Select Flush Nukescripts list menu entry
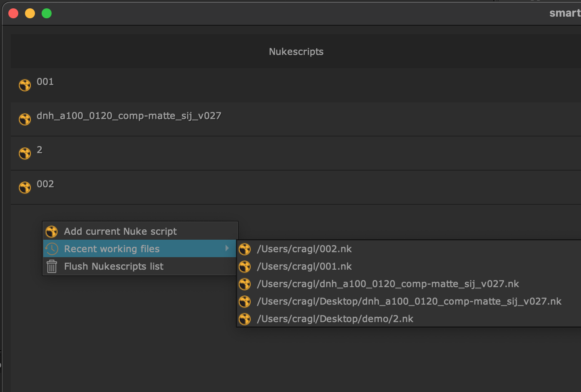 [114, 266]
